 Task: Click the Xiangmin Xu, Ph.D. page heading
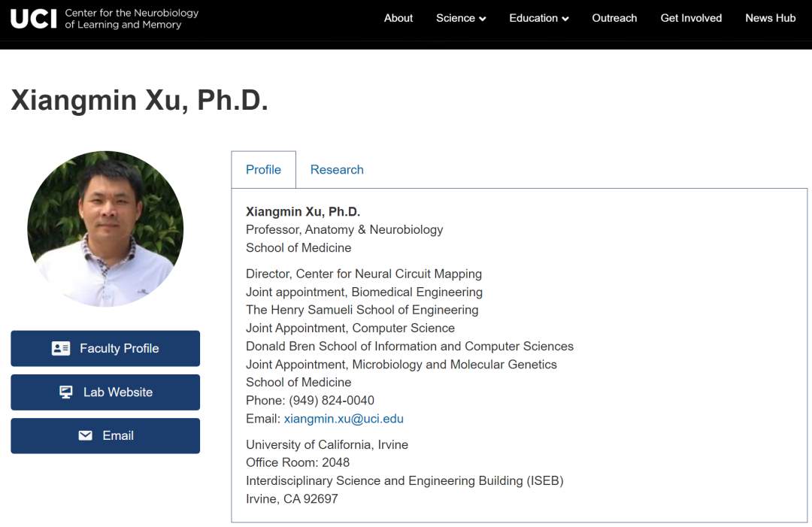click(140, 100)
